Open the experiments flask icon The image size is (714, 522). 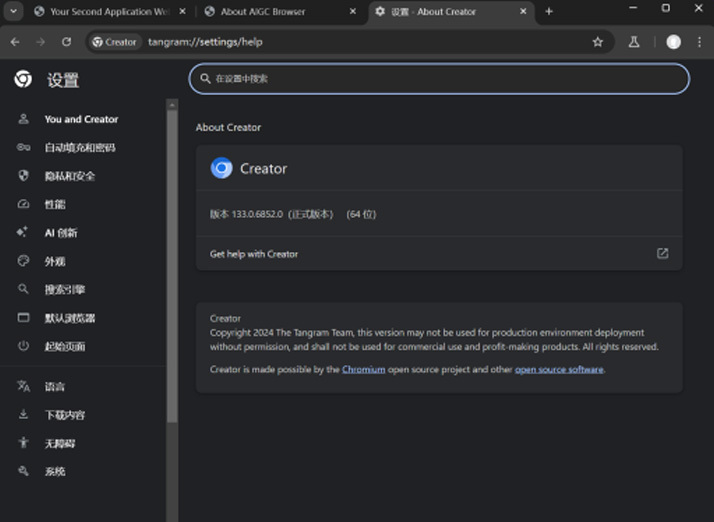tap(634, 42)
